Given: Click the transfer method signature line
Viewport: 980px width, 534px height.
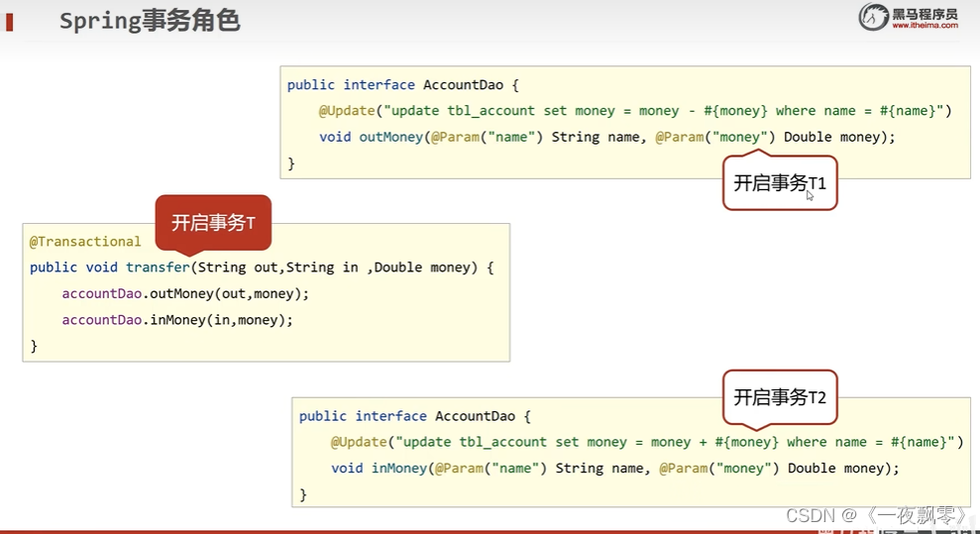Looking at the screenshot, I should (x=262, y=267).
